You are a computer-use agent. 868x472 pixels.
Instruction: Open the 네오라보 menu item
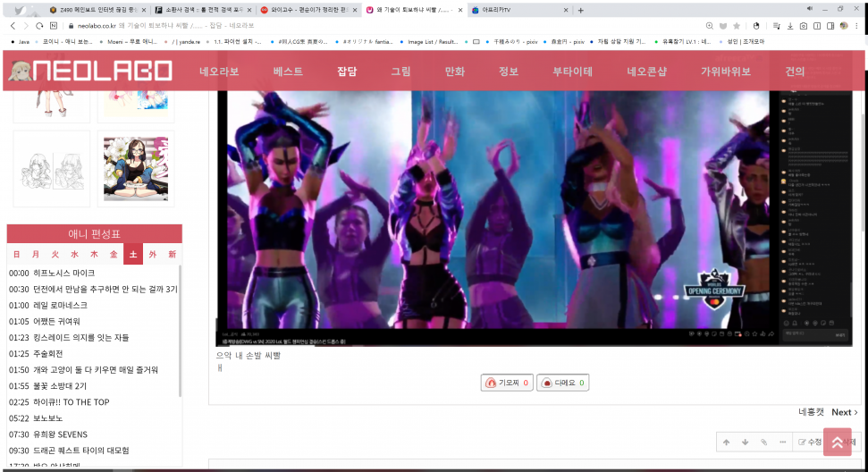click(x=219, y=72)
